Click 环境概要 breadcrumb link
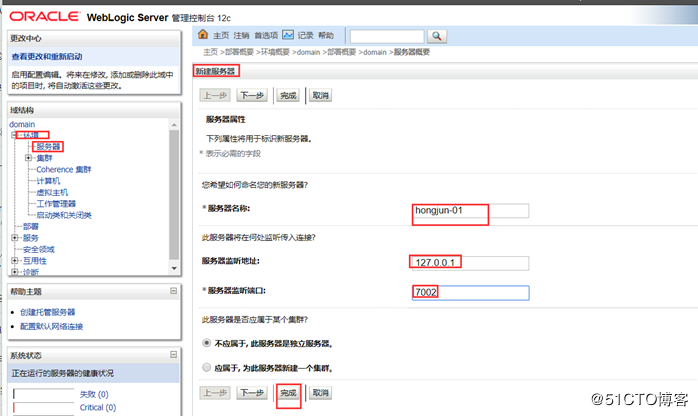698x416 pixels. (275, 52)
